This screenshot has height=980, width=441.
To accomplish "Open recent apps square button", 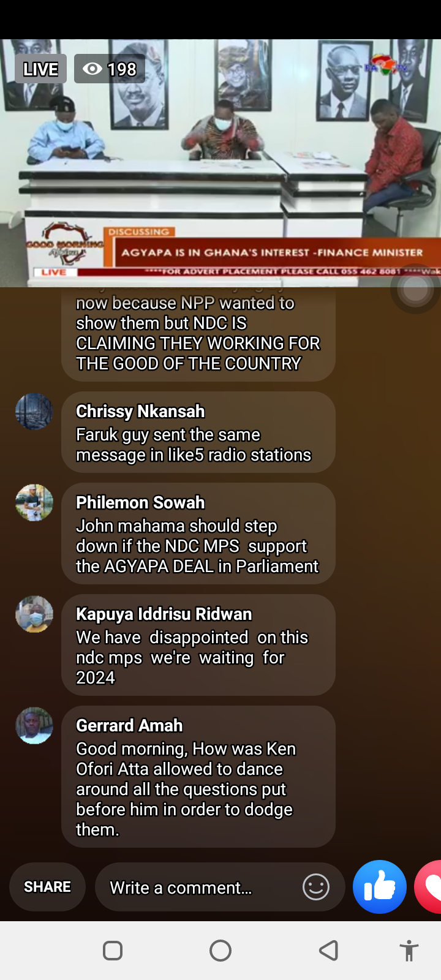I will [113, 951].
